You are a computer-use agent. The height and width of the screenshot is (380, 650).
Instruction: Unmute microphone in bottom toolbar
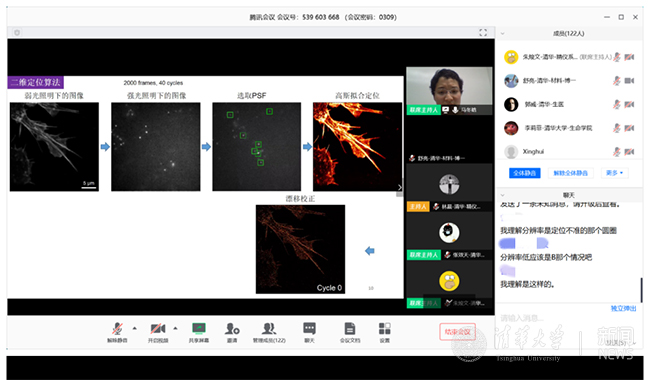[x=117, y=332]
